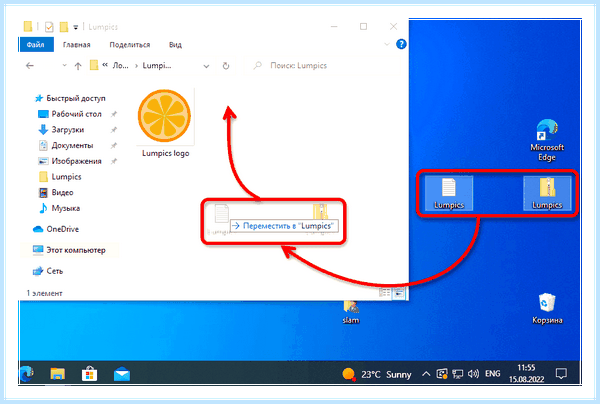Screen dimensions: 600x404
Task: Click the folder icon in the address bar
Action: point(94,65)
